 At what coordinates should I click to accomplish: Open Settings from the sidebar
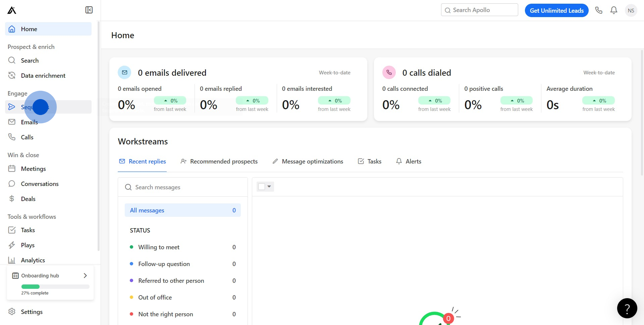[32, 312]
